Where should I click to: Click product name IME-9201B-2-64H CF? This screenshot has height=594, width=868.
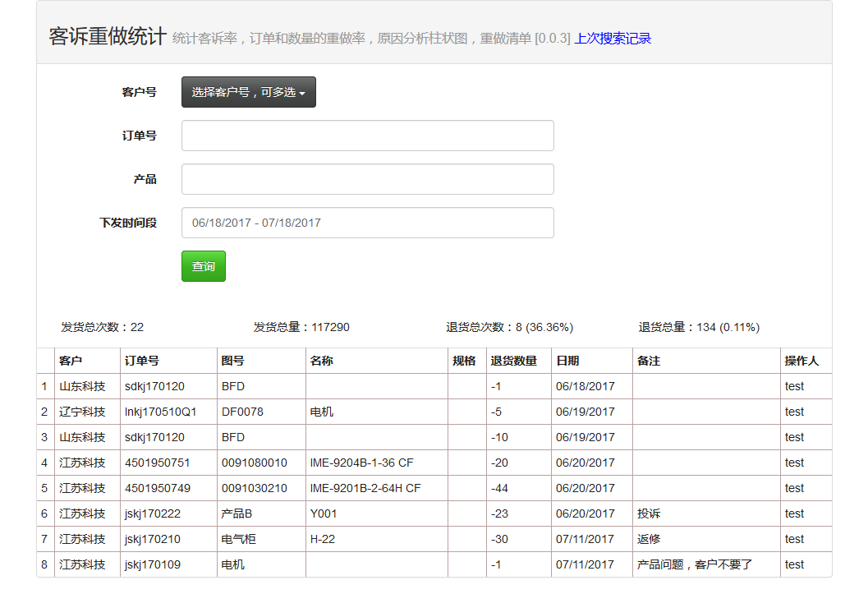coord(365,488)
